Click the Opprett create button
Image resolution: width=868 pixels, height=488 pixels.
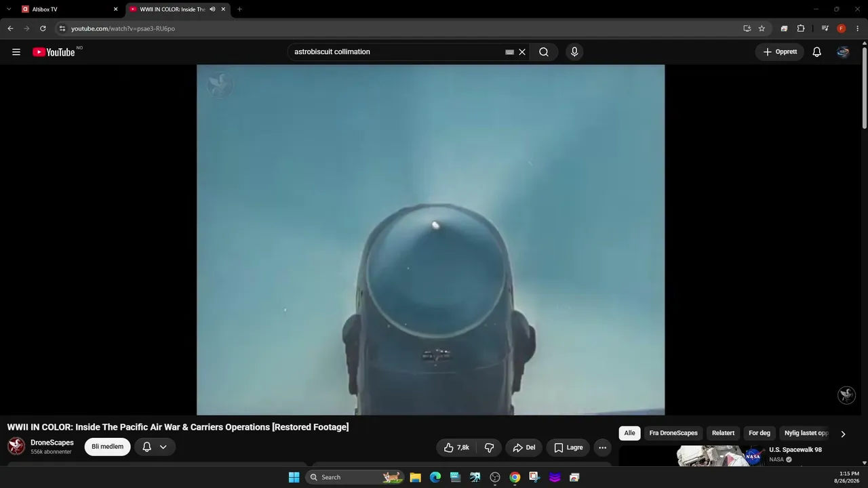(x=780, y=52)
